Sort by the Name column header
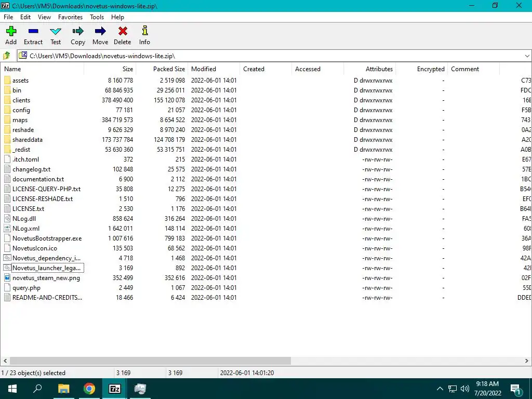The image size is (532, 399). [x=42, y=69]
